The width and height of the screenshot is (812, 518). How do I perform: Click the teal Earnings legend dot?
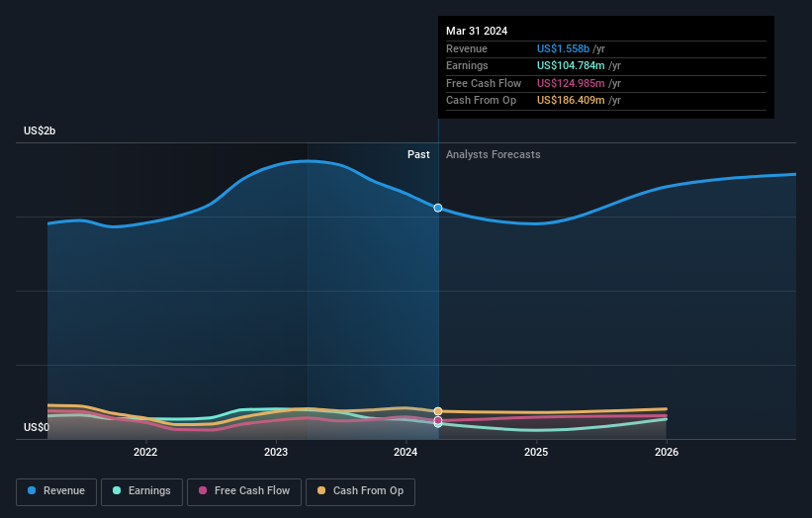(117, 490)
